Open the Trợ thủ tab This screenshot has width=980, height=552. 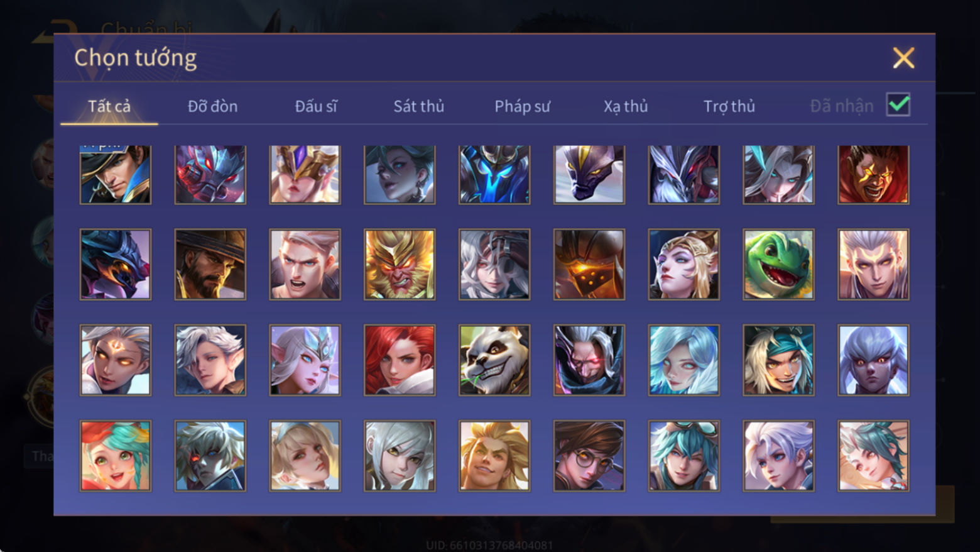click(729, 106)
